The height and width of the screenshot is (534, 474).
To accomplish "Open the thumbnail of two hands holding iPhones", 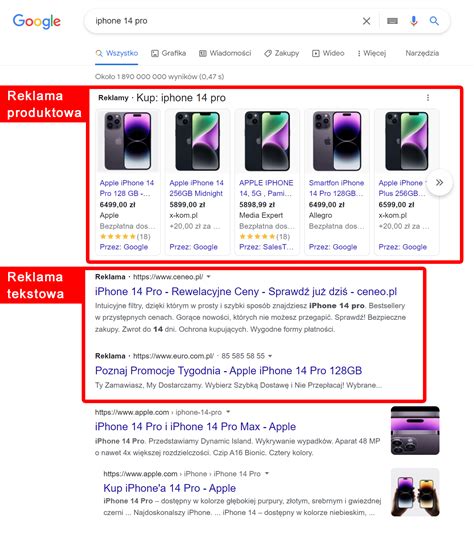I will coord(415,492).
